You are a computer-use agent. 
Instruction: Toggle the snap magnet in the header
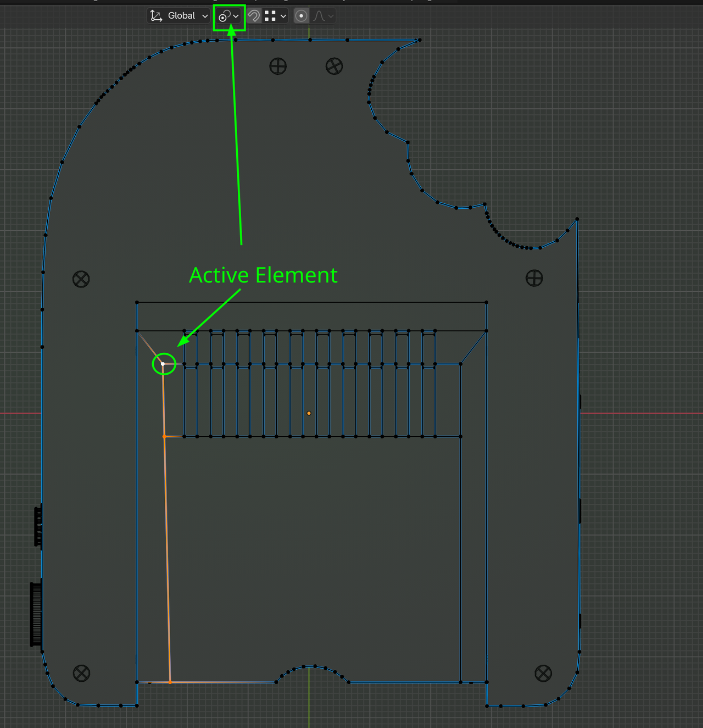coord(253,15)
